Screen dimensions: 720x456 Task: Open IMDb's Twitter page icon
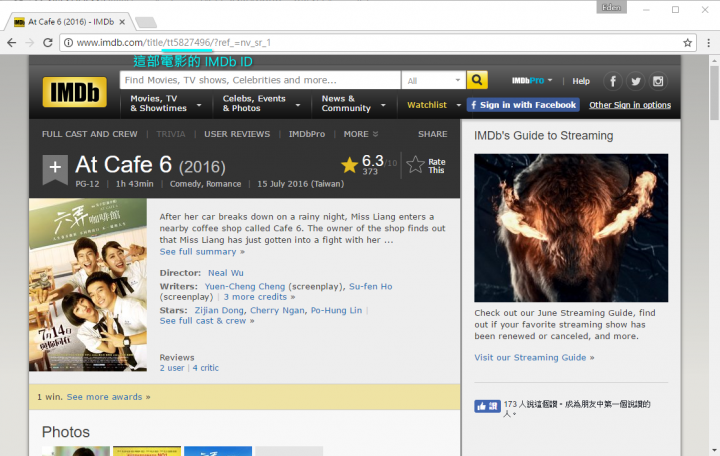(x=636, y=81)
